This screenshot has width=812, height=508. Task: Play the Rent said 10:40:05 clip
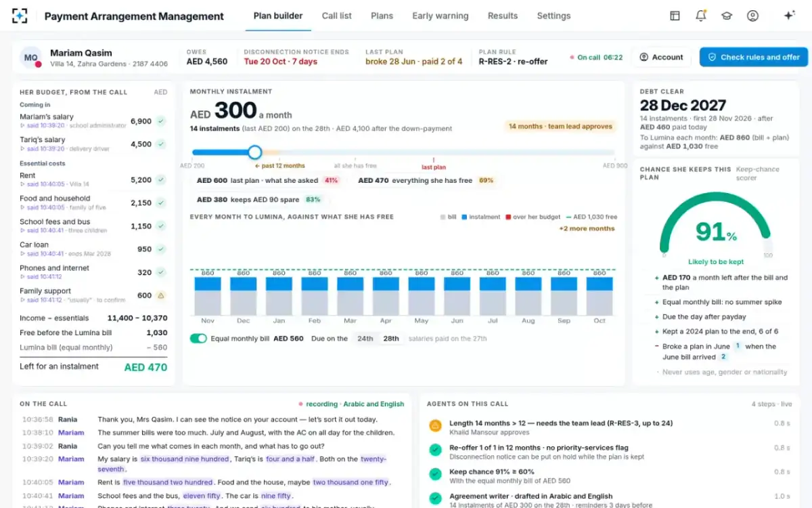click(x=42, y=184)
